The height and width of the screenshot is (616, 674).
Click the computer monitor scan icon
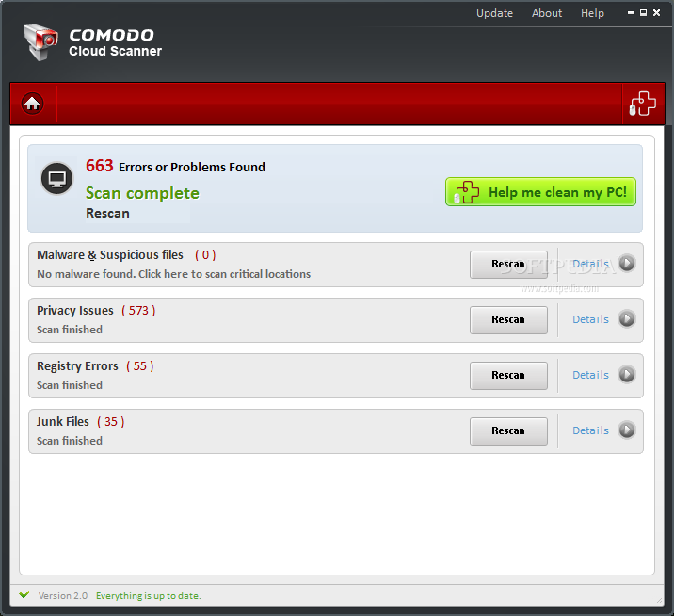point(56,178)
